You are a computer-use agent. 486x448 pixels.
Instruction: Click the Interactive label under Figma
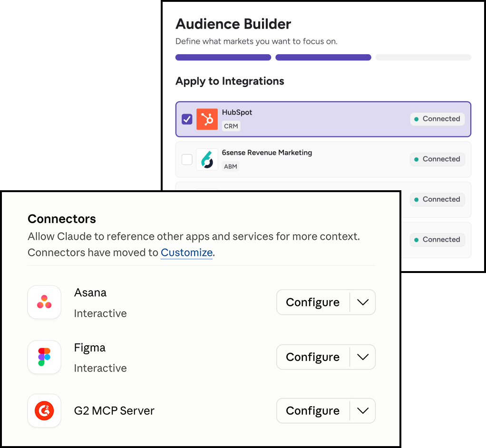(100, 368)
